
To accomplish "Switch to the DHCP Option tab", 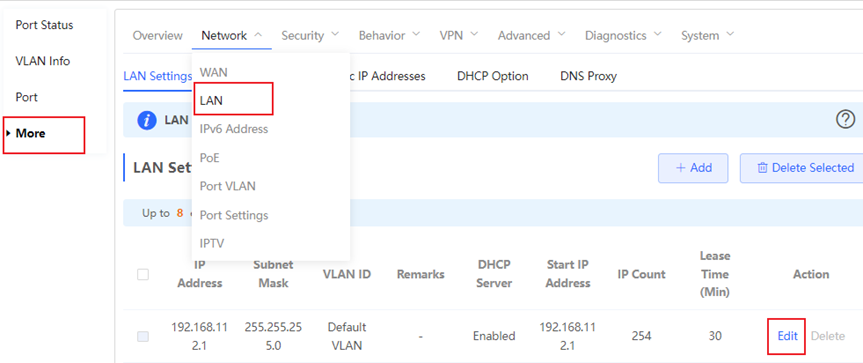I will tap(493, 76).
